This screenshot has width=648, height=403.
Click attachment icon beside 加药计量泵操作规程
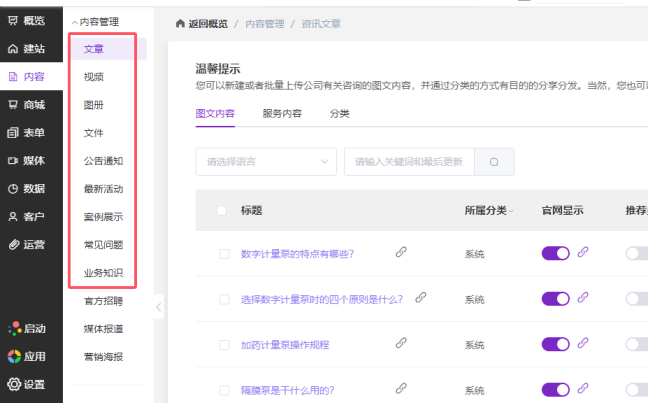coord(401,343)
